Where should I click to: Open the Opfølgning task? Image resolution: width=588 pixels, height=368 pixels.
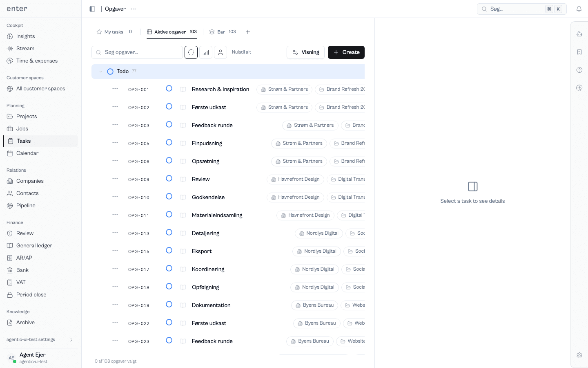point(205,287)
